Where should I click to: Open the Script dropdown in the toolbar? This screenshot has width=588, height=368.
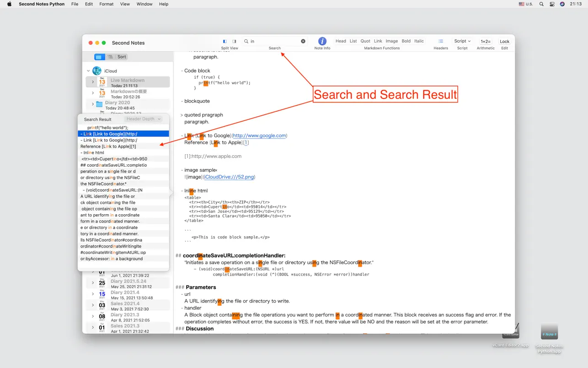(x=462, y=41)
